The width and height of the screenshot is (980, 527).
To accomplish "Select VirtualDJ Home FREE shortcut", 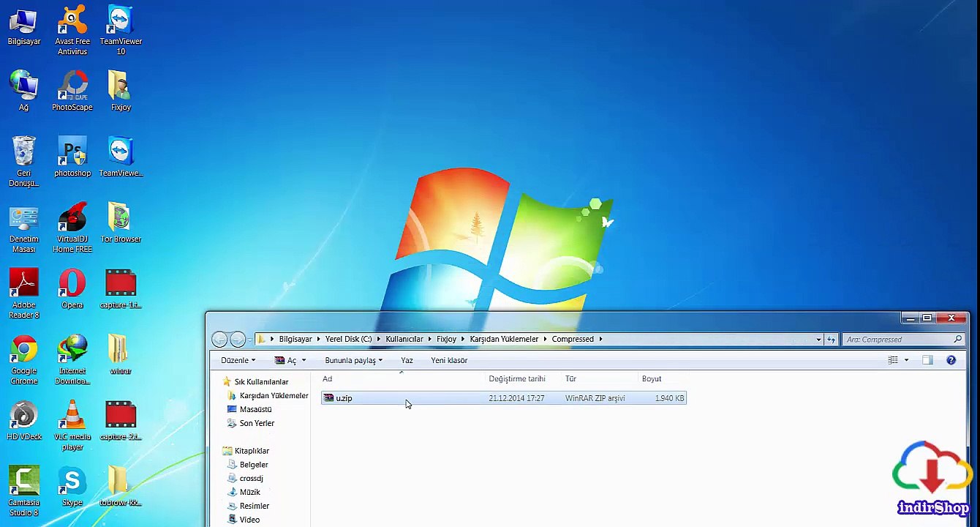I will 72,228.
